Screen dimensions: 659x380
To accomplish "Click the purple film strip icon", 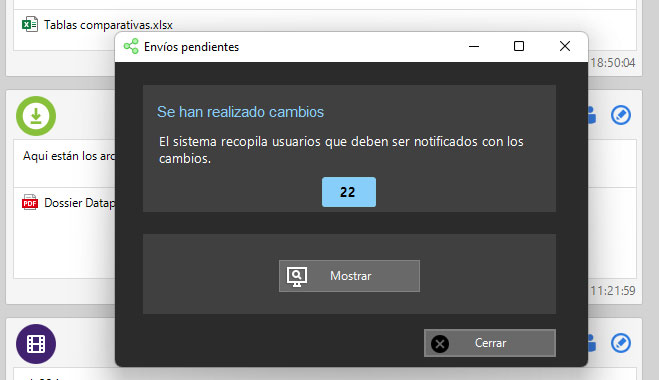I will pos(36,344).
